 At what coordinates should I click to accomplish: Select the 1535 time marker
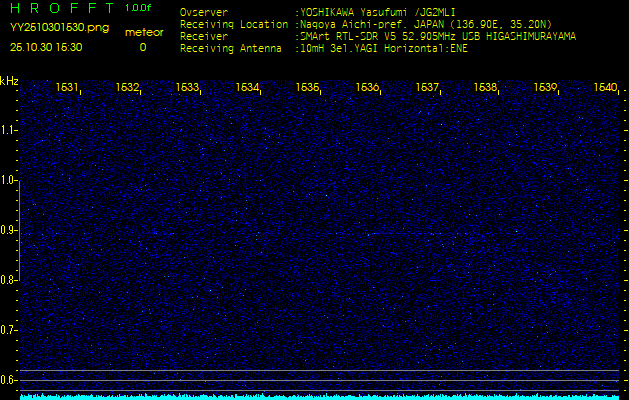pyautogui.click(x=308, y=88)
